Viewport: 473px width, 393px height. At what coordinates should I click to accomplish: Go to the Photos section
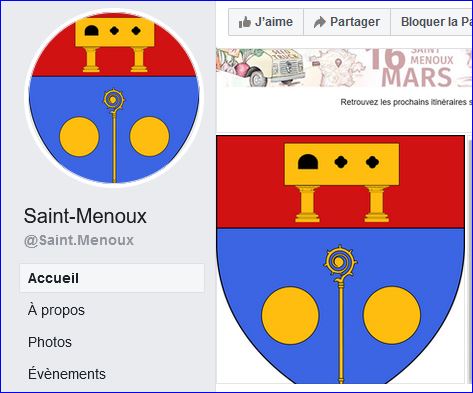(50, 342)
